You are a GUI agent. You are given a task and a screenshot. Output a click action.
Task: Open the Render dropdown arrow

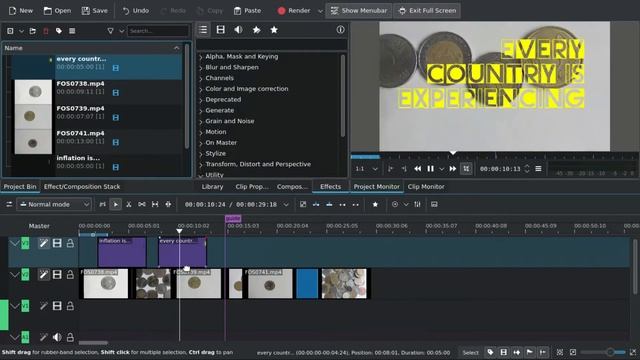[x=320, y=11]
